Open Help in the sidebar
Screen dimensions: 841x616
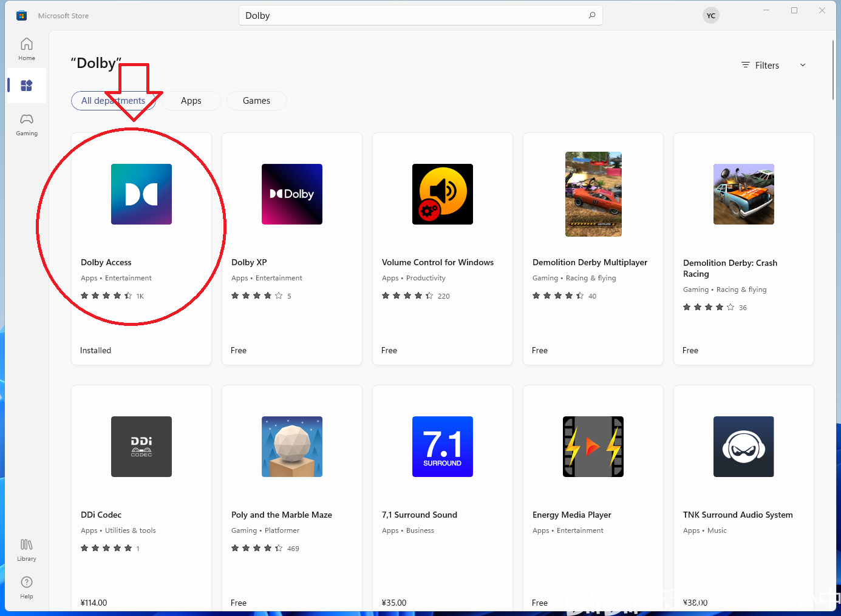[x=27, y=587]
